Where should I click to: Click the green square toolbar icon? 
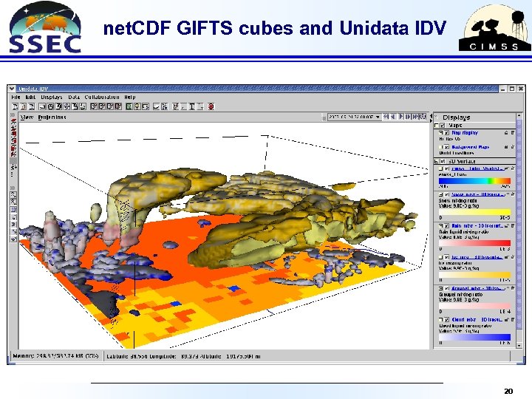click(x=129, y=106)
